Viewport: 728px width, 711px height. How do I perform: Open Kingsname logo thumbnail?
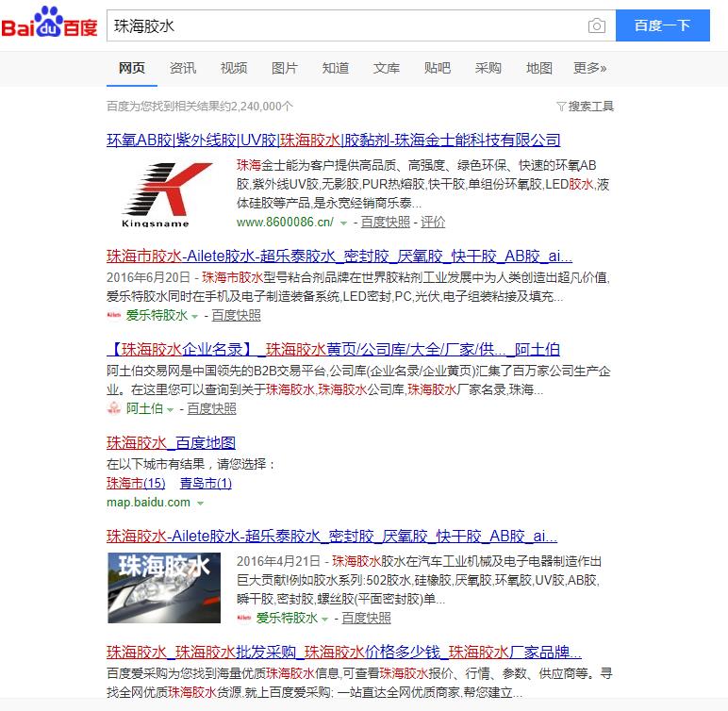pos(165,193)
